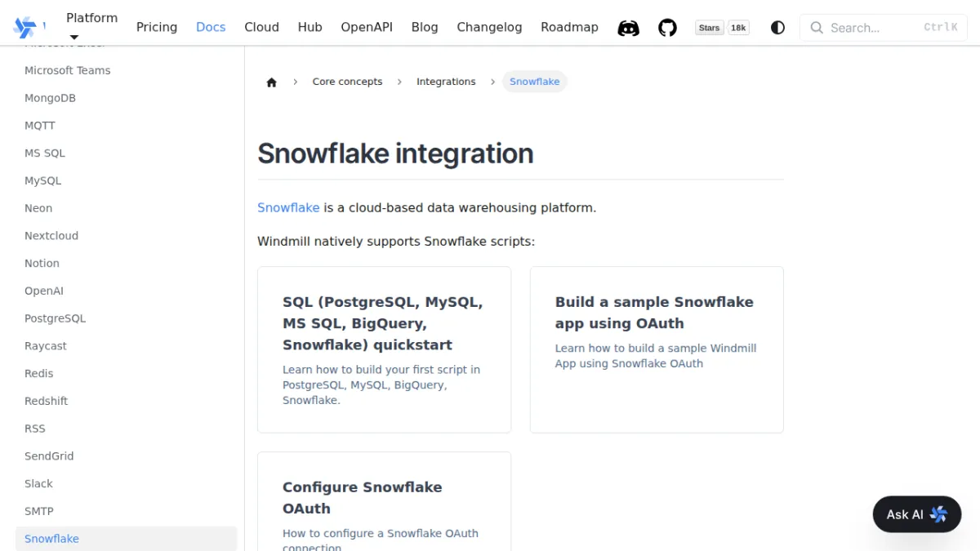Expand the Platform dropdown arrow
Screen dimensions: 980x551
coord(74,38)
